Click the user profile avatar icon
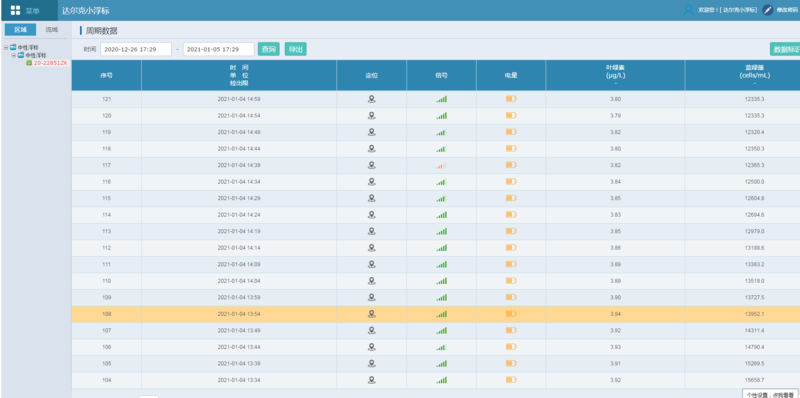The image size is (800, 398). pos(688,10)
